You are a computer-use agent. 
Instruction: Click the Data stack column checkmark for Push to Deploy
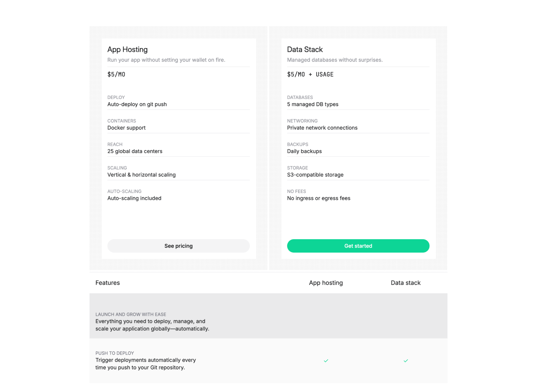406,361
